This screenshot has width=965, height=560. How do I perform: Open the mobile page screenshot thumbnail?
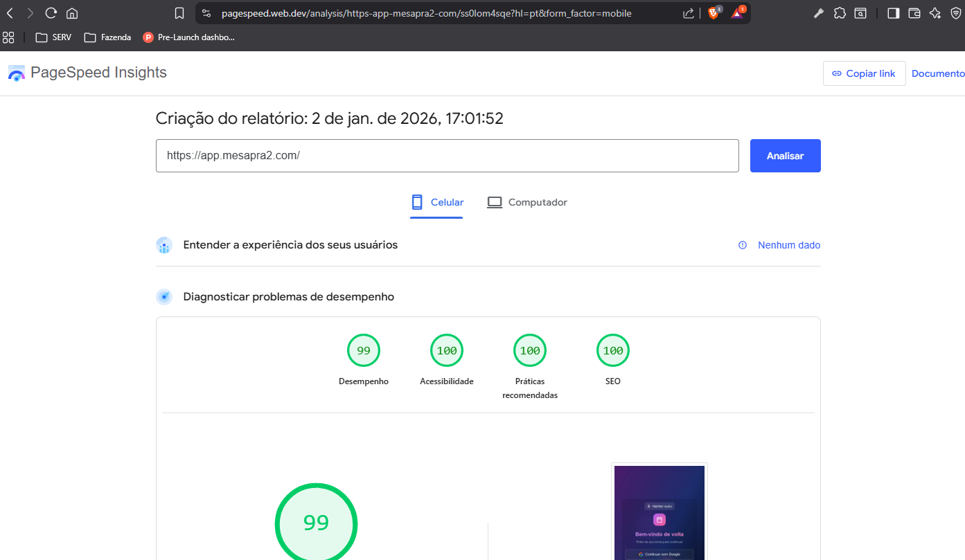point(659,512)
